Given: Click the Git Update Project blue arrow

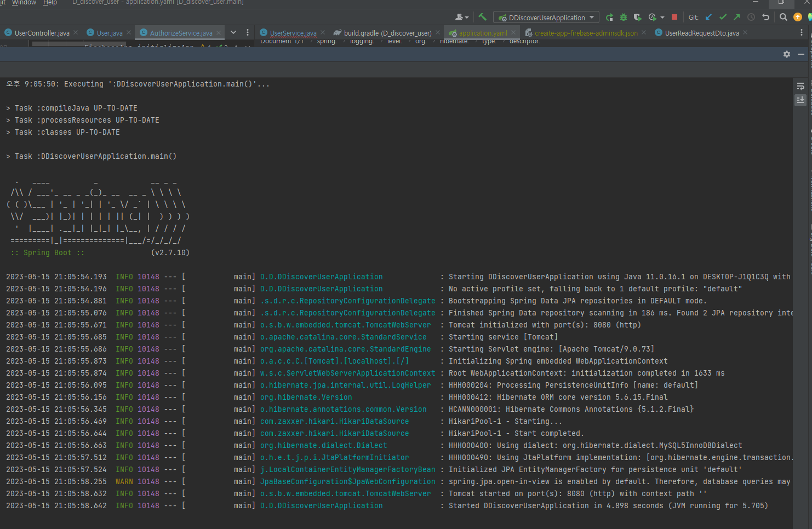Looking at the screenshot, I should (x=708, y=18).
